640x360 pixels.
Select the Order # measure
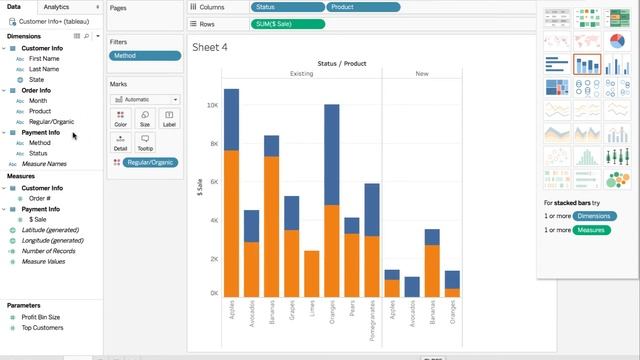40,198
